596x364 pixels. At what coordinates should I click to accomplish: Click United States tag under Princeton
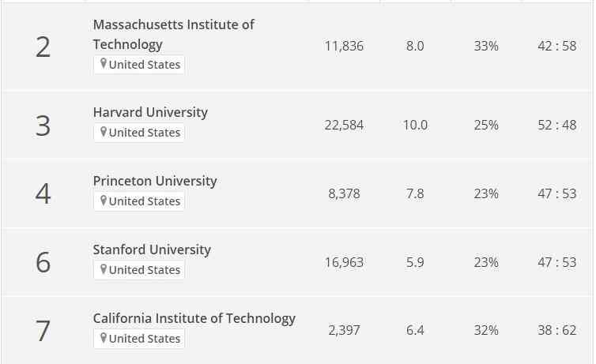[x=145, y=201]
